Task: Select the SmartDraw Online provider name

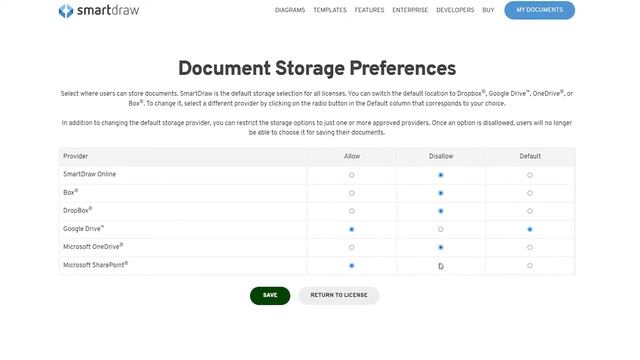Action: pyautogui.click(x=89, y=174)
